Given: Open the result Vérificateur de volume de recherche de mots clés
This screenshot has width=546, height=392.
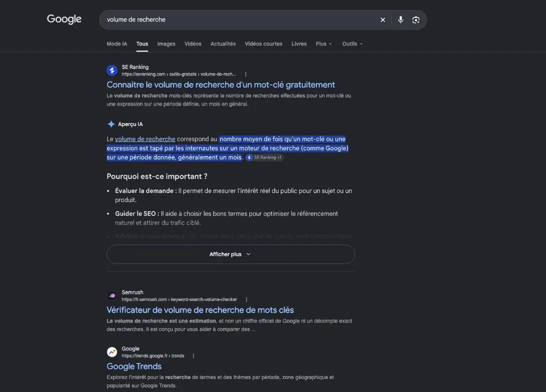Looking at the screenshot, I should [x=200, y=310].
